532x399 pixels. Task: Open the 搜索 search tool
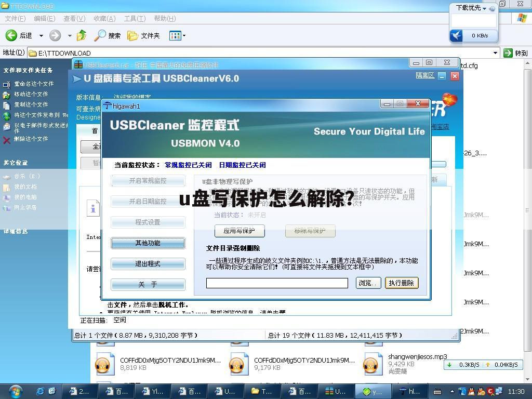pos(107,35)
